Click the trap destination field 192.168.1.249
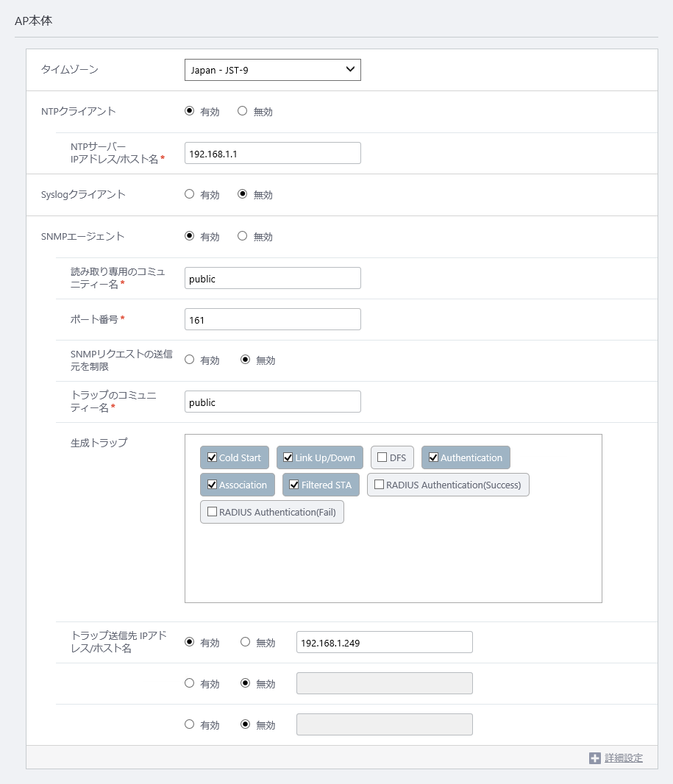This screenshot has height=784, width=673. click(385, 642)
